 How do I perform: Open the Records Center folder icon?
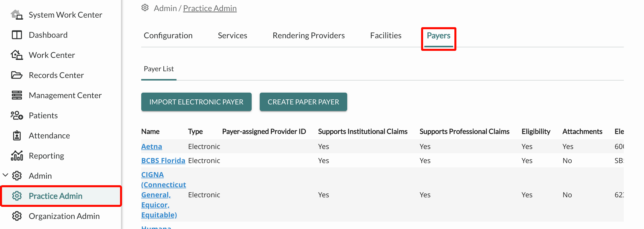[x=17, y=75]
